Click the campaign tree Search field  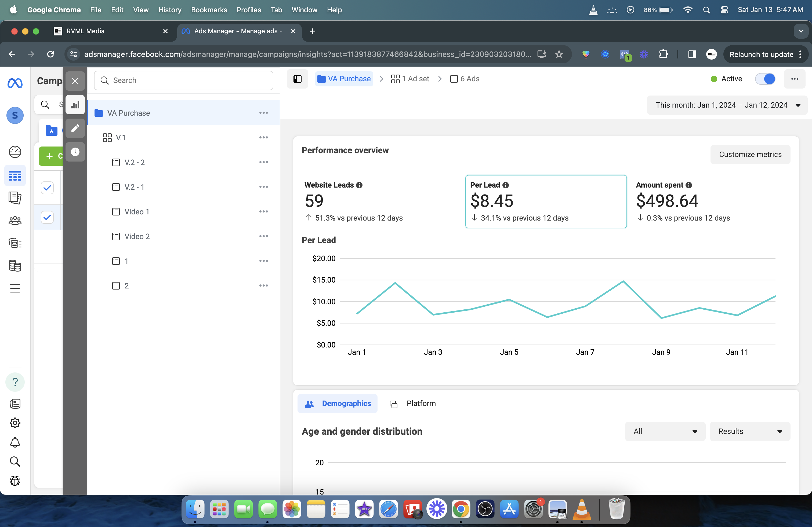(184, 80)
